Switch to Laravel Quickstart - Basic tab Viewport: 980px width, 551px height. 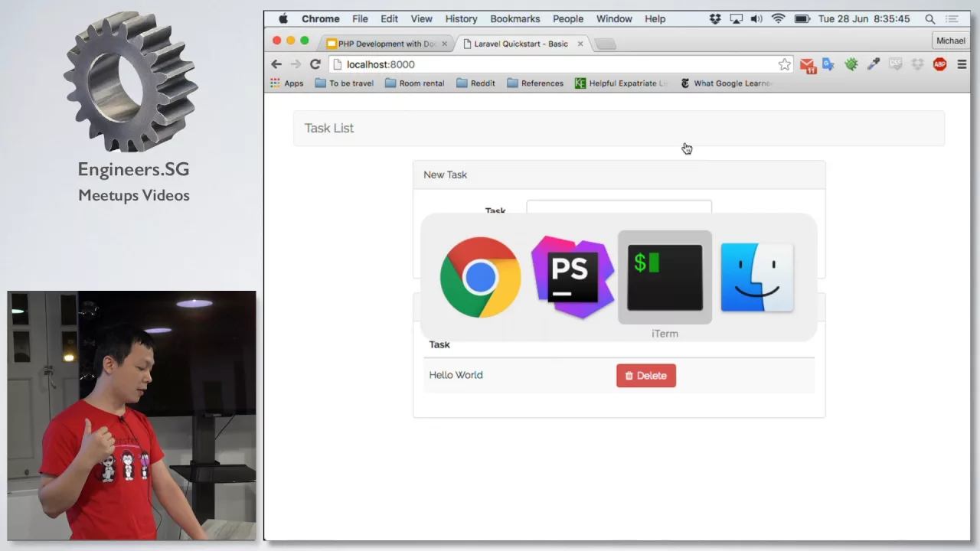coord(521,44)
